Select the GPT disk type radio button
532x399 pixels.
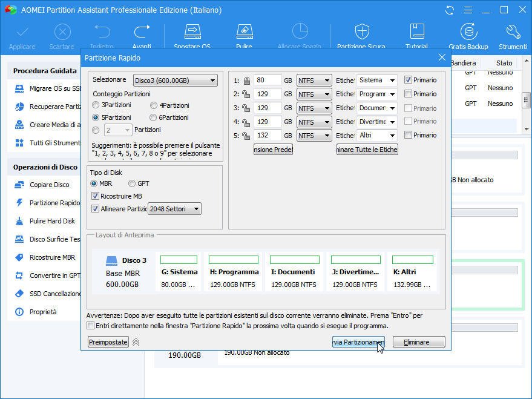click(132, 183)
